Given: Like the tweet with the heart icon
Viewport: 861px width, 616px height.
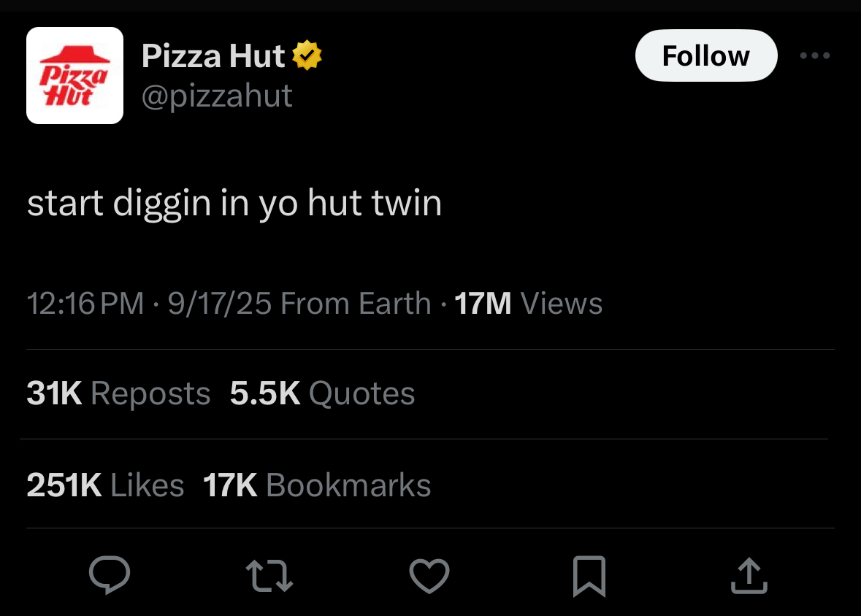Looking at the screenshot, I should pyautogui.click(x=429, y=576).
